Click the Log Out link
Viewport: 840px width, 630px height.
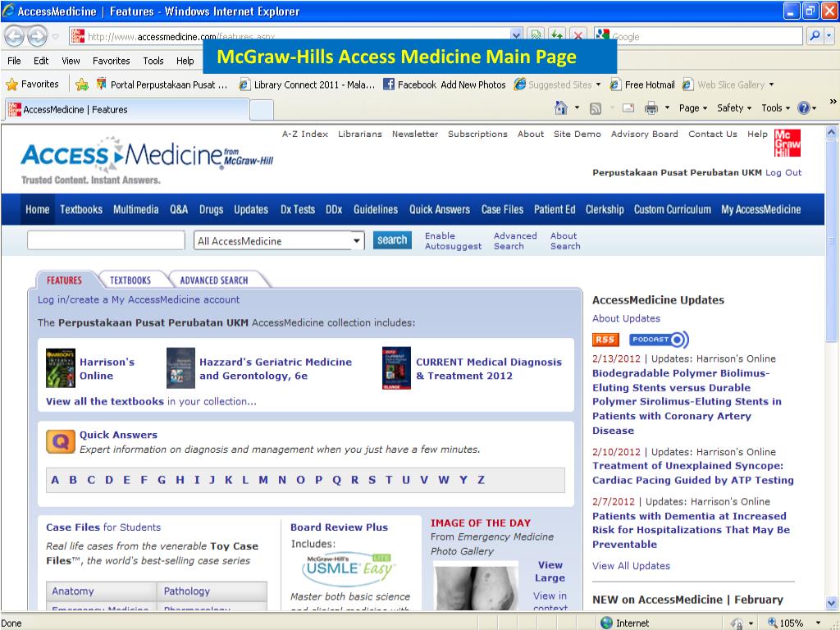783,172
